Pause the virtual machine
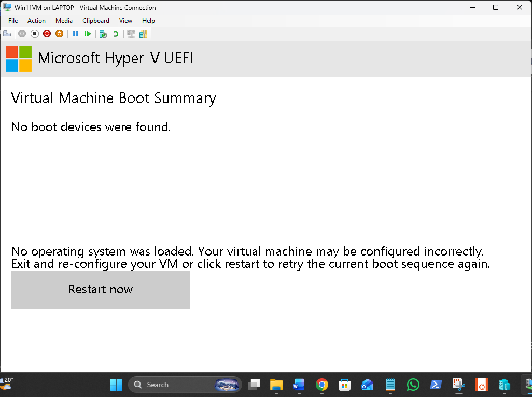The width and height of the screenshot is (532, 397). 75,34
